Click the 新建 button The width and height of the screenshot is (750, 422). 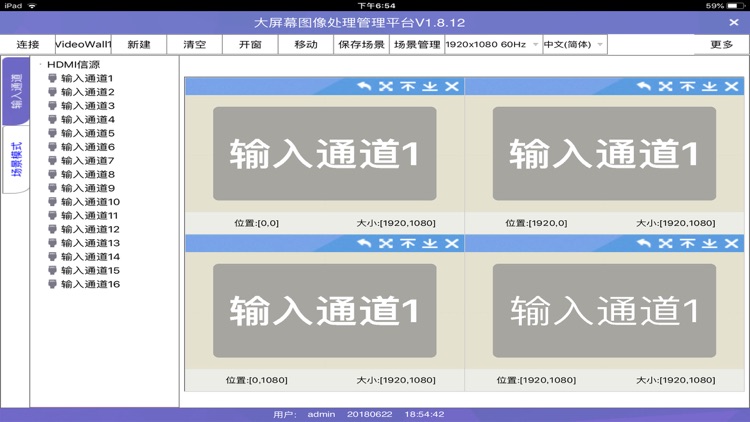[x=139, y=44]
